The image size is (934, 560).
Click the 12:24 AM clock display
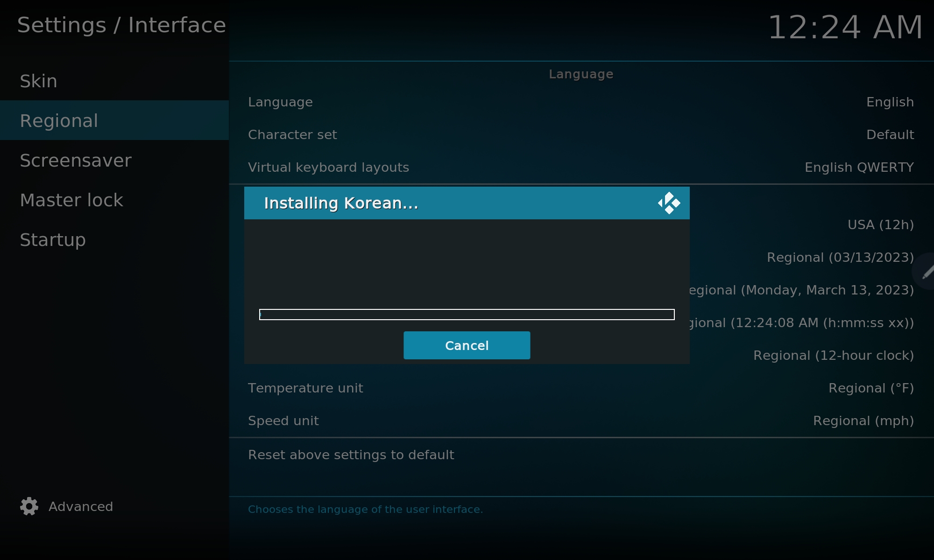click(x=845, y=27)
